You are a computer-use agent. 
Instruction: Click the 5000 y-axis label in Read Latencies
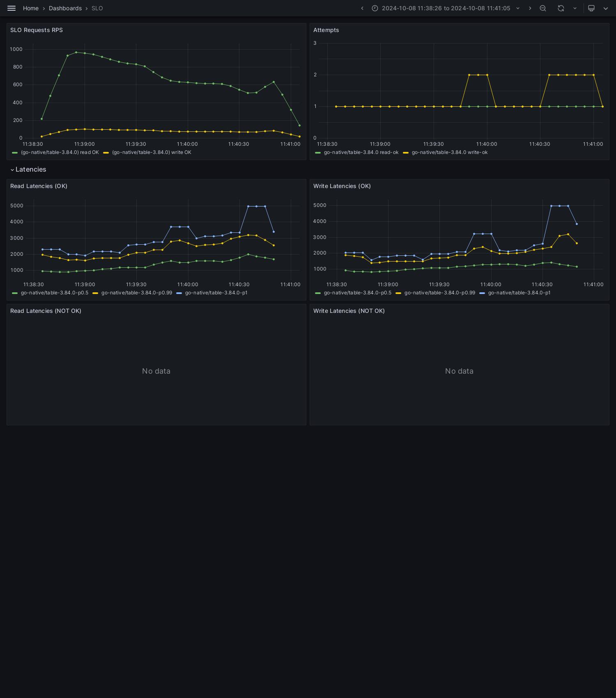[x=17, y=206]
